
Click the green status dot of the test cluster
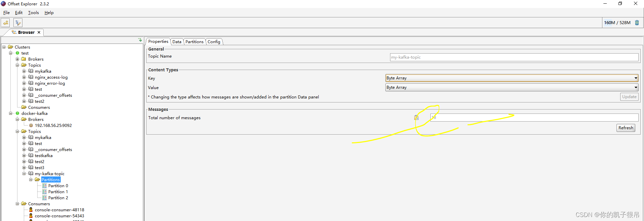click(x=17, y=53)
